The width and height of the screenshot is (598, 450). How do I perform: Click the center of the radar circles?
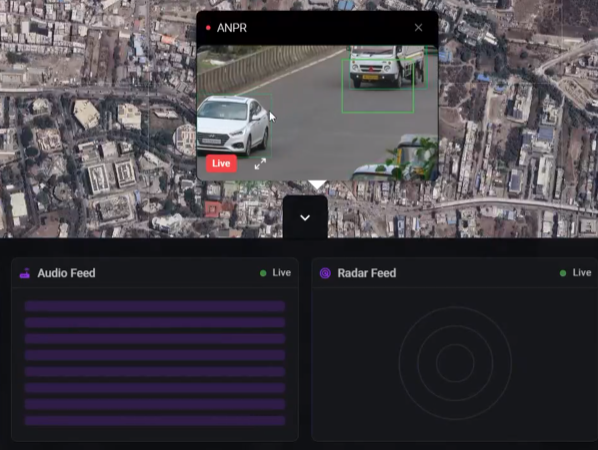point(455,363)
